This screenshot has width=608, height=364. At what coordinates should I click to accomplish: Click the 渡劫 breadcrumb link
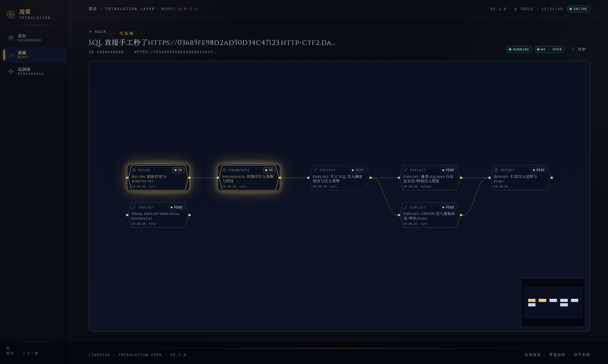(93, 9)
